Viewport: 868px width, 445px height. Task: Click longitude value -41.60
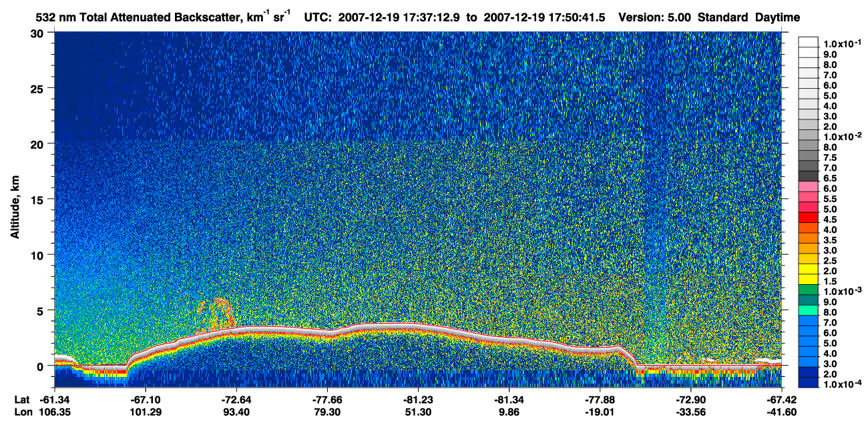[x=781, y=412]
